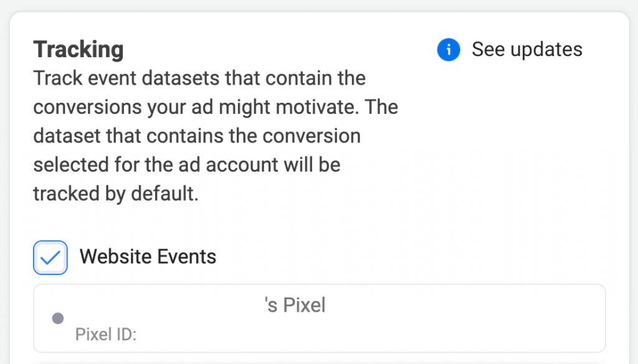Click the line "Track event datasets that contain the"
The width and height of the screenshot is (638, 364).
point(199,78)
